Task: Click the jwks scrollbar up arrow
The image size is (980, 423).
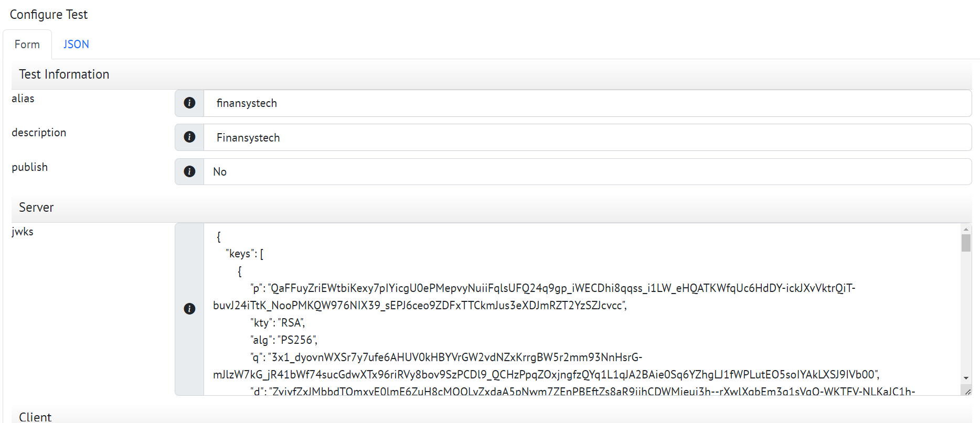Action: tap(966, 229)
